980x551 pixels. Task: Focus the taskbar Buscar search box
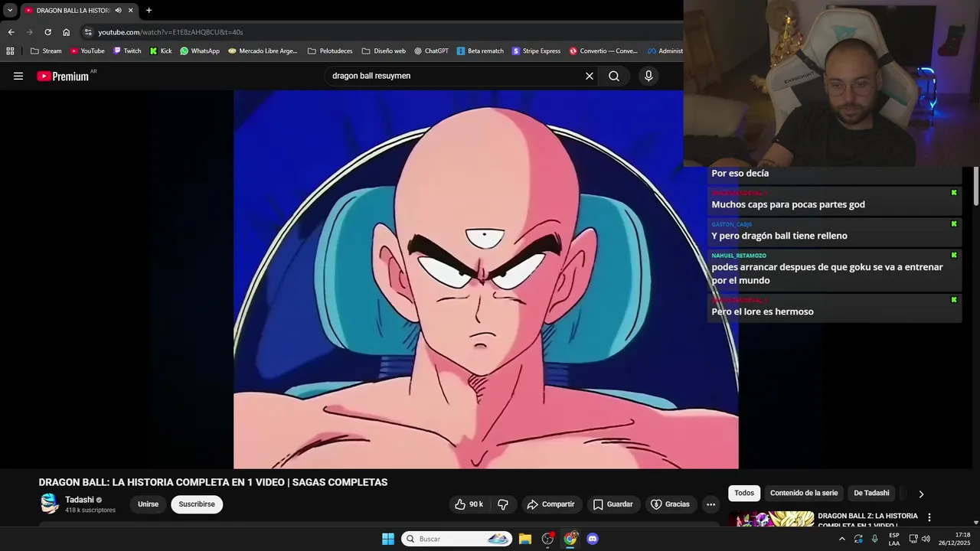coord(457,539)
